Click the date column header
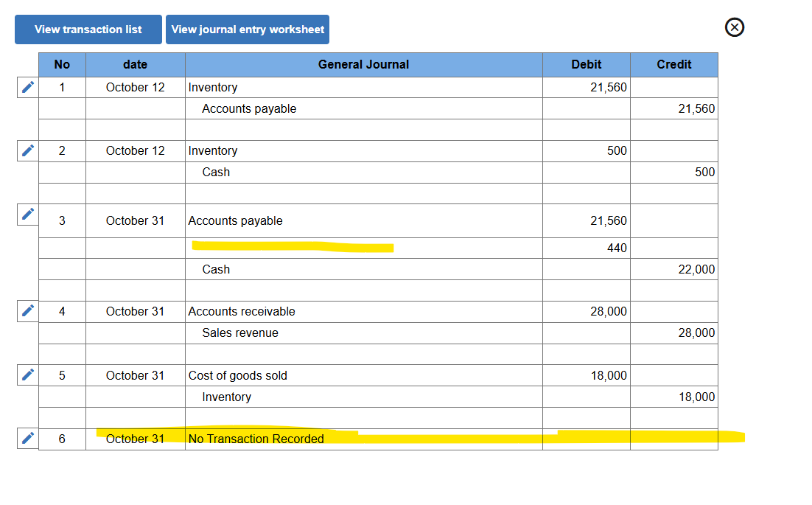The width and height of the screenshot is (812, 505). 135,65
